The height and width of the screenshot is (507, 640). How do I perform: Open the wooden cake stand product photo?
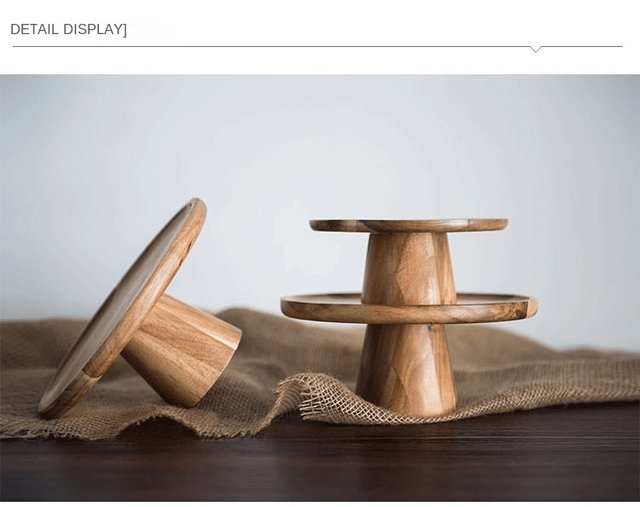coord(320,288)
